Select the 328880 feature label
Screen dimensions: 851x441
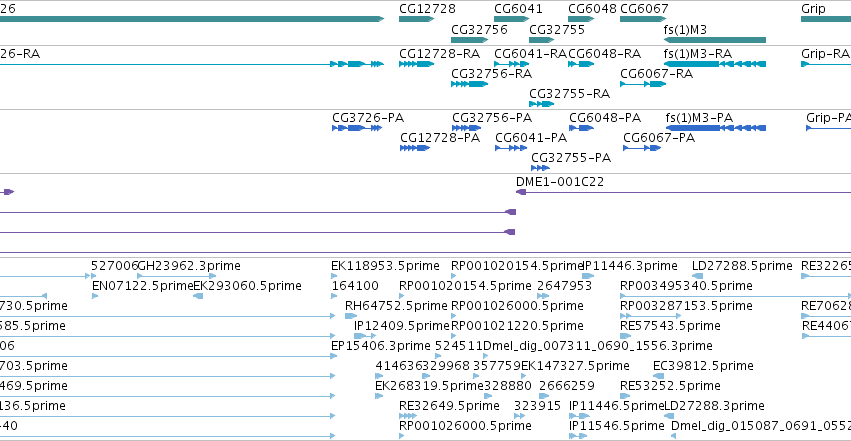[x=507, y=386]
